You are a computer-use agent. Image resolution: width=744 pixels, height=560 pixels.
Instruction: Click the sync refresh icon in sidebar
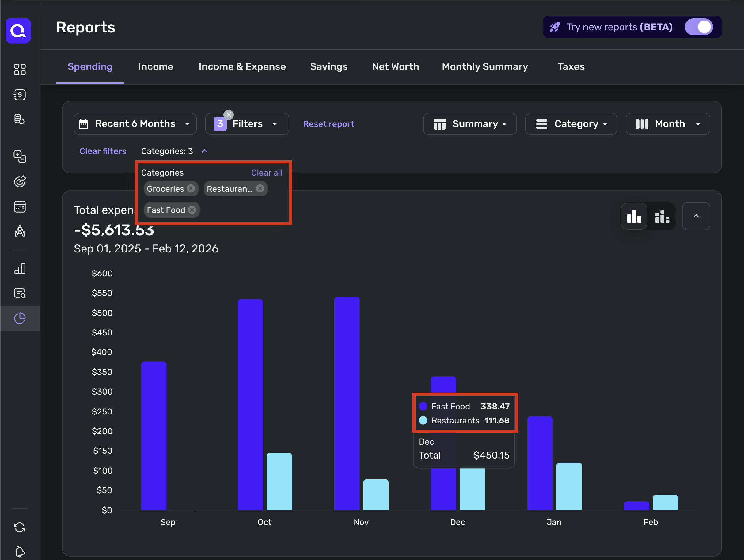coord(20,527)
